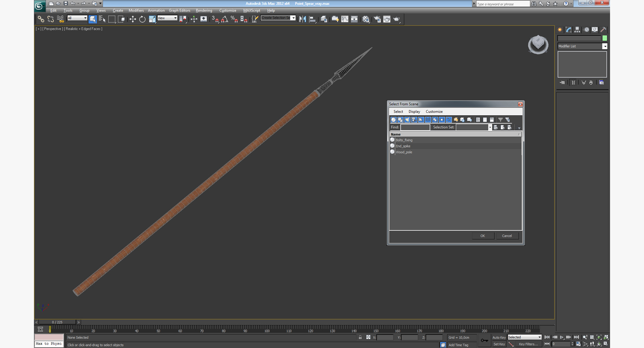The width and height of the screenshot is (644, 348).
Task: Open the Key Filters... dialog
Action: click(x=528, y=344)
